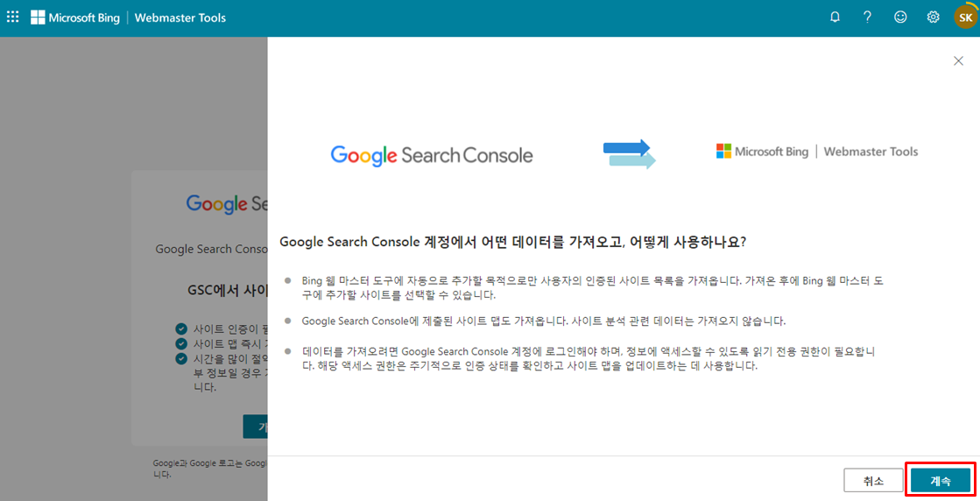Image resolution: width=980 pixels, height=501 pixels.
Task: Click the 계속 button
Action: 941,480
